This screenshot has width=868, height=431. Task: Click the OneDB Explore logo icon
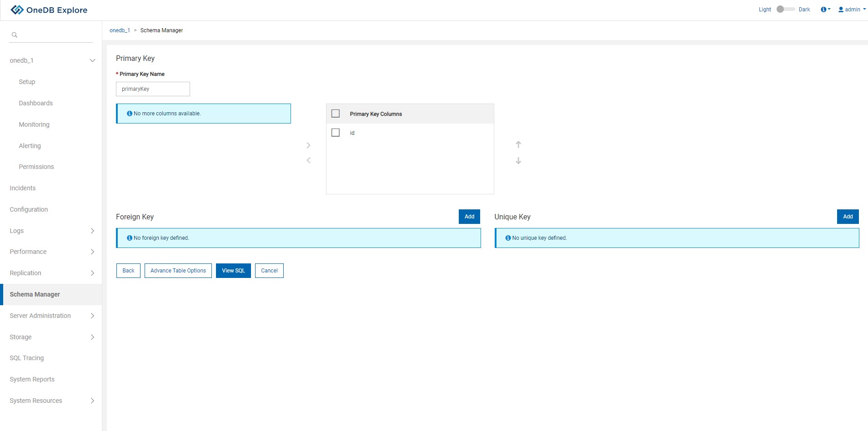[x=17, y=10]
